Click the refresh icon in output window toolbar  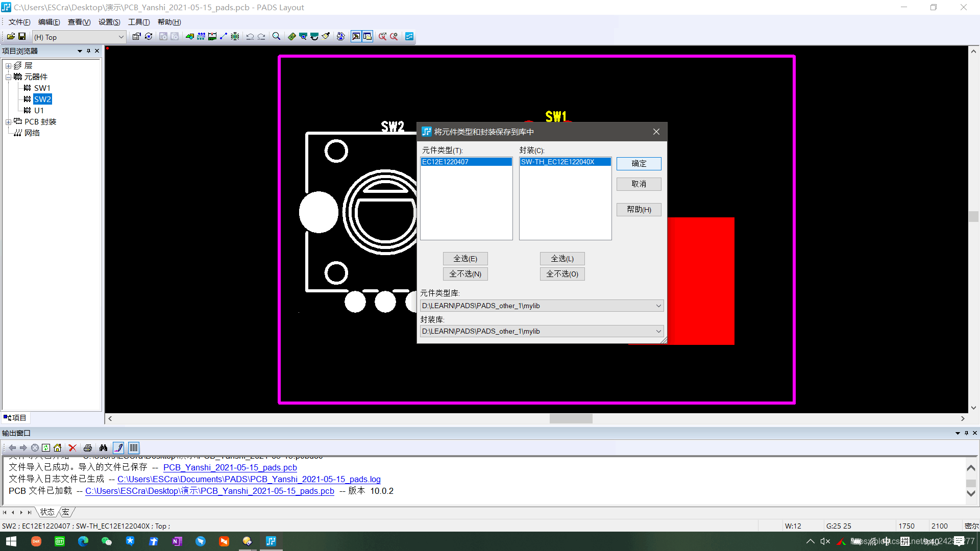(46, 447)
